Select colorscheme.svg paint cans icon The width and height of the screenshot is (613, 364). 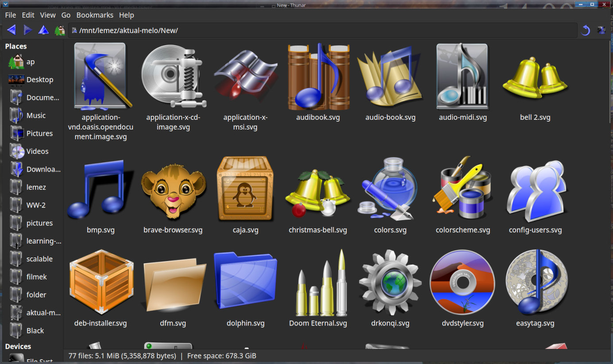[463, 188]
